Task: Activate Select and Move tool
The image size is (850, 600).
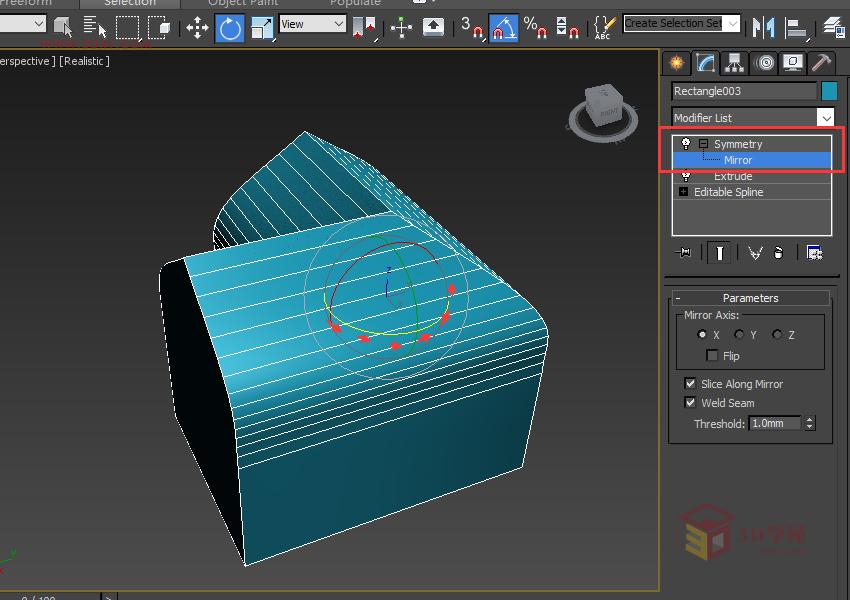Action: pos(197,27)
